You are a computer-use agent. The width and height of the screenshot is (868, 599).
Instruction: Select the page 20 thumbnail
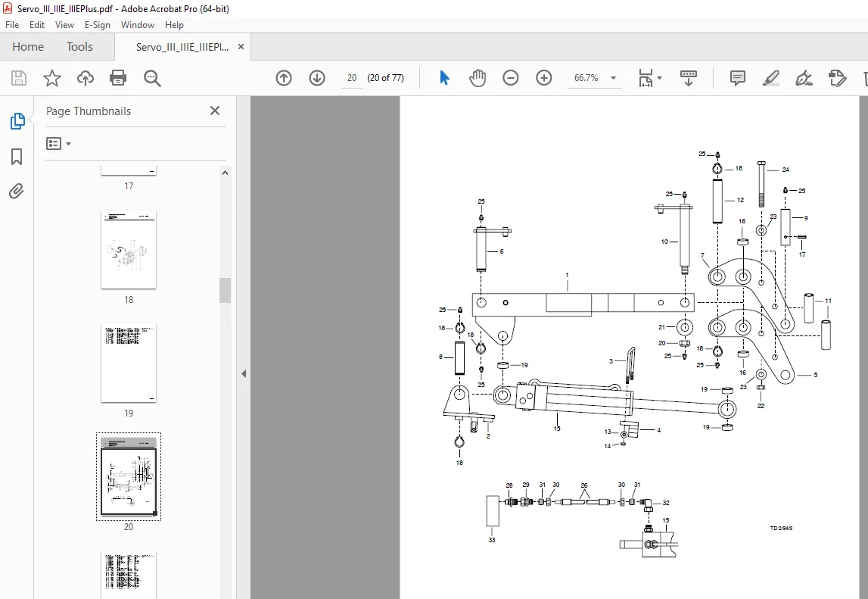(x=129, y=476)
